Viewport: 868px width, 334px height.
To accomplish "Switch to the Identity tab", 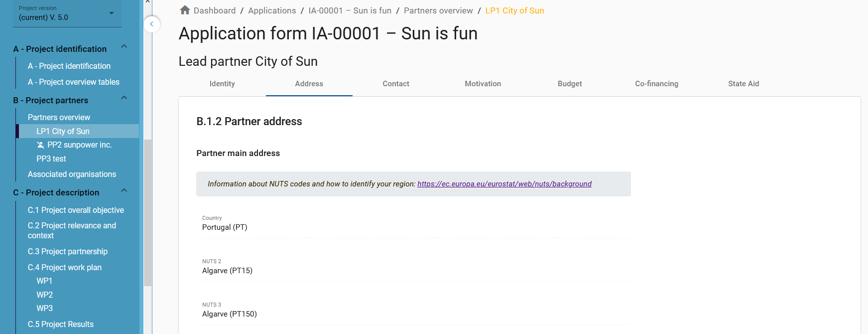I will click(222, 84).
